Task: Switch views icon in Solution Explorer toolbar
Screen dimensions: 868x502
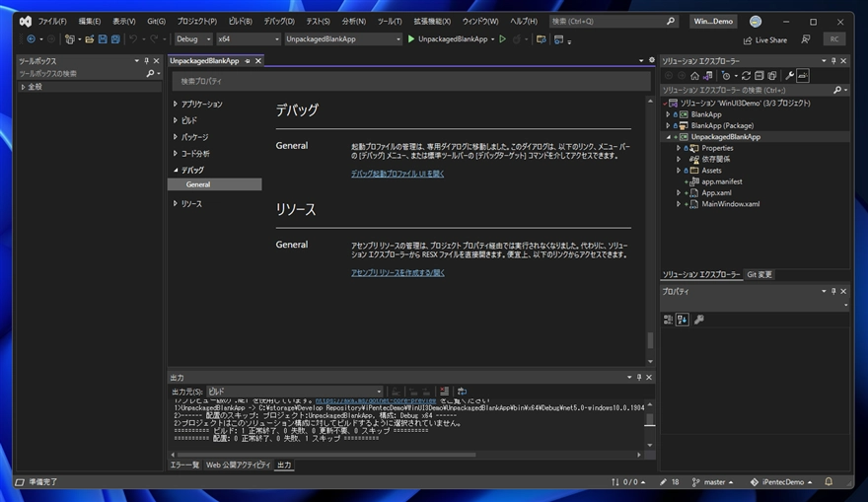Action: (707, 75)
